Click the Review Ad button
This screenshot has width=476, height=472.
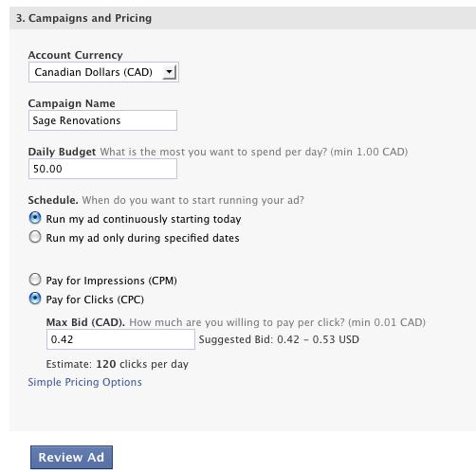click(71, 457)
